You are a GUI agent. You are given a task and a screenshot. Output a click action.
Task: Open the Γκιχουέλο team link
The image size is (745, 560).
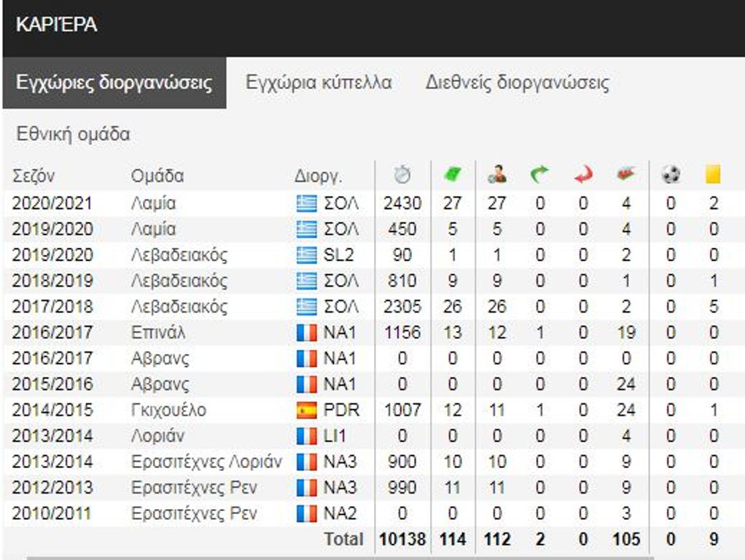pyautogui.click(x=168, y=410)
